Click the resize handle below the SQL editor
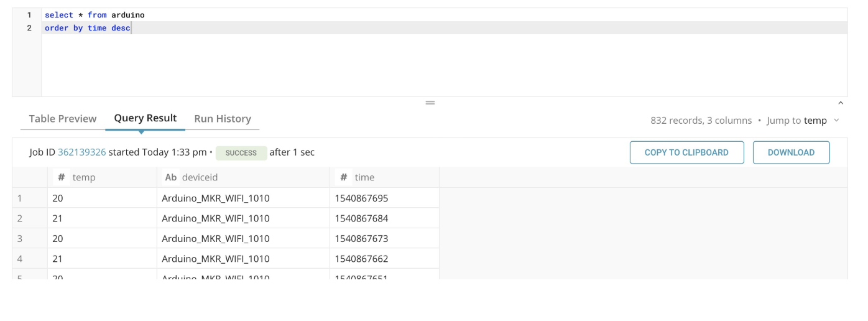The image size is (868, 321). click(x=430, y=103)
